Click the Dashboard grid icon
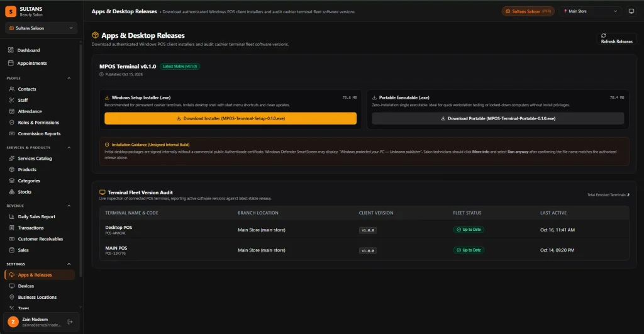 pyautogui.click(x=11, y=50)
